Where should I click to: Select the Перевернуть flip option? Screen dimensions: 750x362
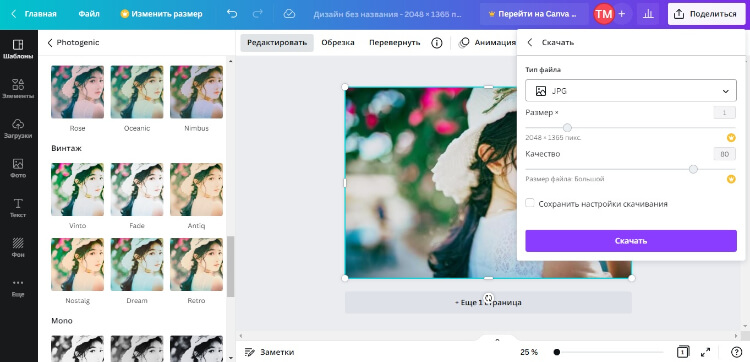point(395,43)
